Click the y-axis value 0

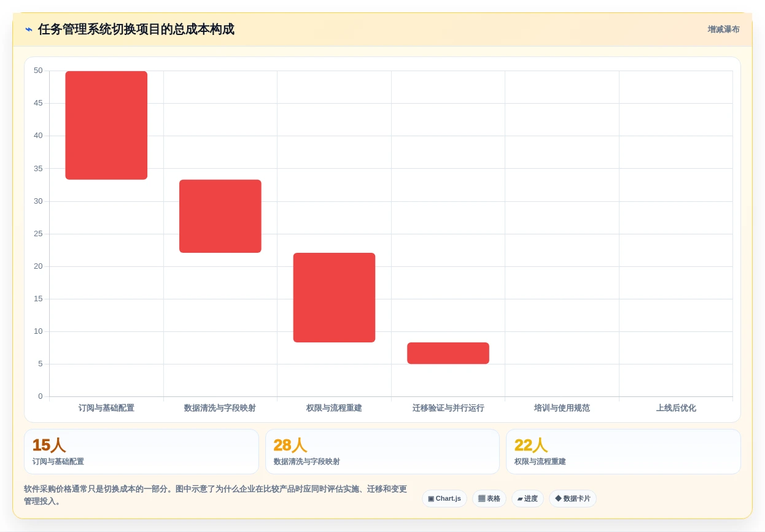pyautogui.click(x=41, y=396)
